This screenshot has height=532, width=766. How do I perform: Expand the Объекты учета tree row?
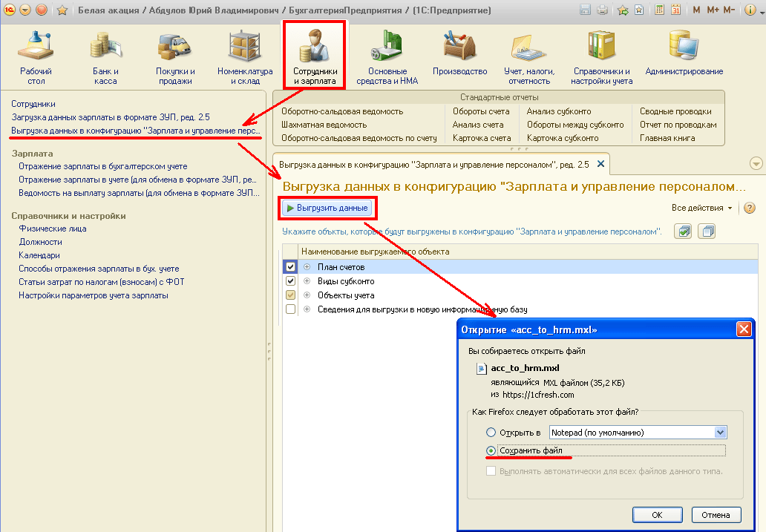(307, 295)
